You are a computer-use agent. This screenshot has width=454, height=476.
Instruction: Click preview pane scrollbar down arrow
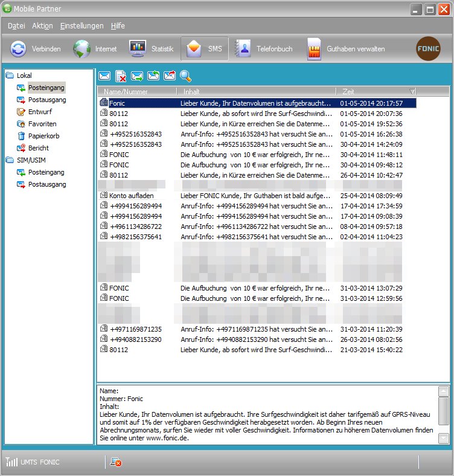pos(444,438)
